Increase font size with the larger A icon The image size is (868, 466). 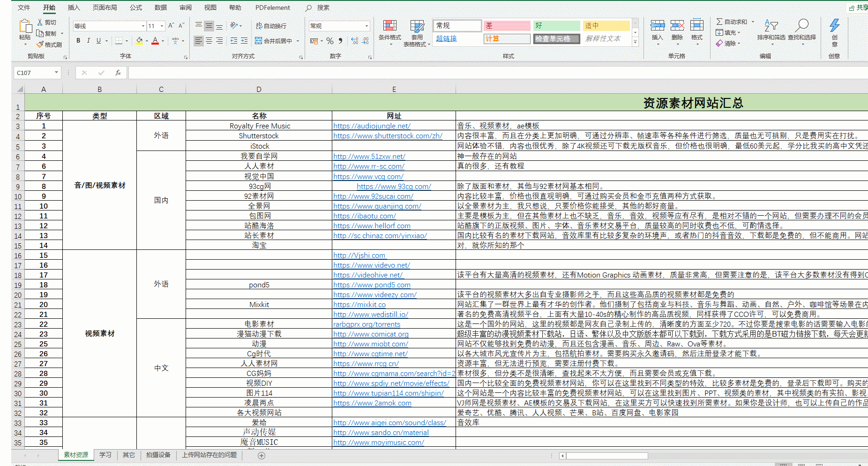(171, 26)
